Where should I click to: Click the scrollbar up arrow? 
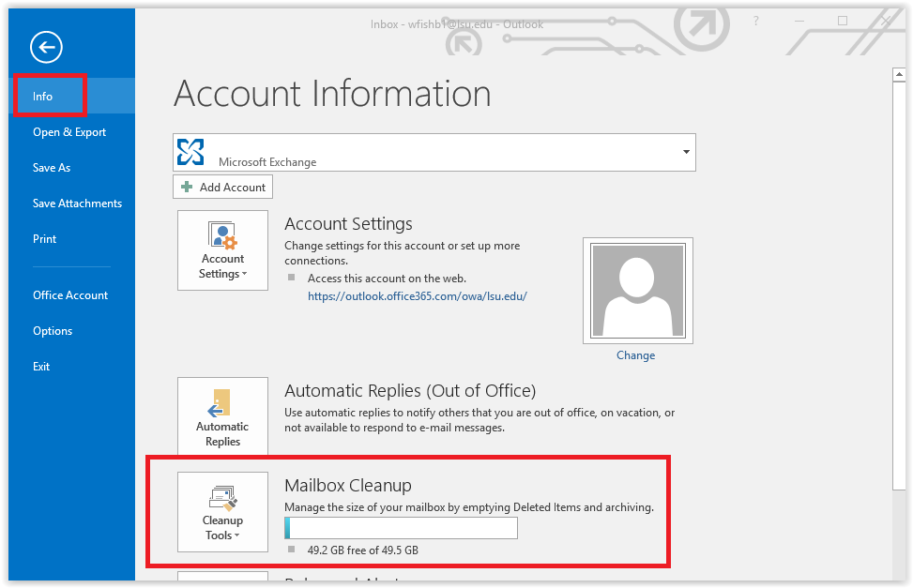[x=899, y=74]
